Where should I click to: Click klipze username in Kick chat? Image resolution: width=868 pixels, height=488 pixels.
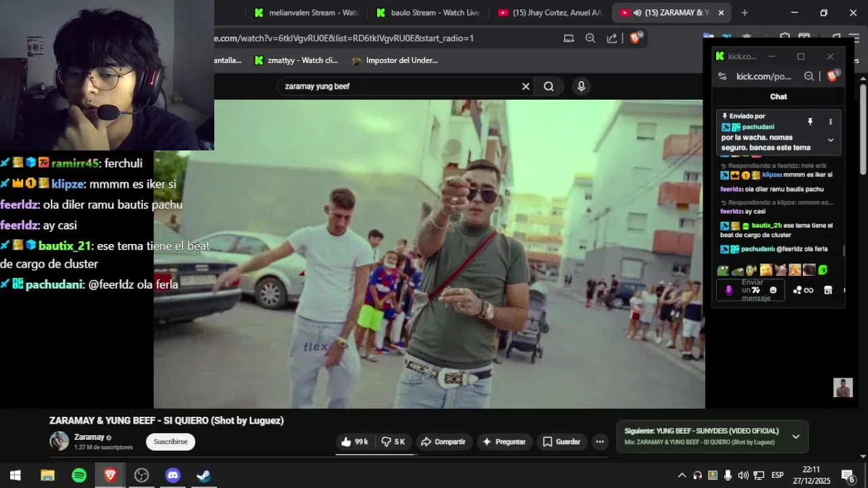(772, 175)
